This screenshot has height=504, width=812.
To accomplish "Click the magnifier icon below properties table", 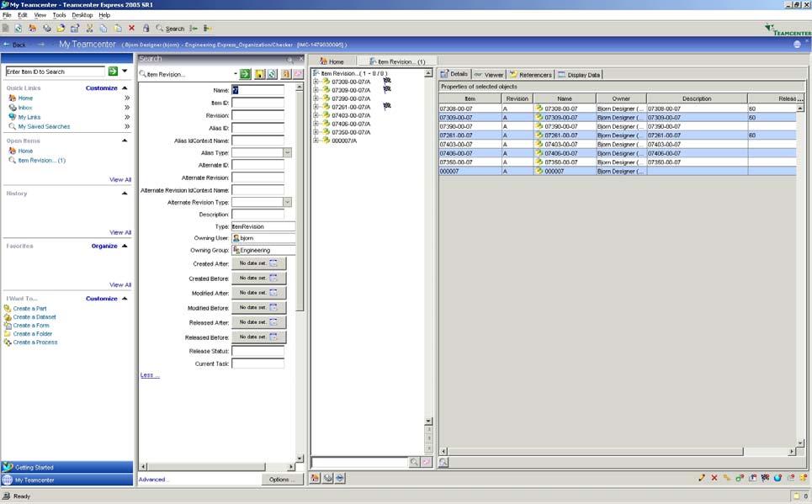I will (443, 463).
